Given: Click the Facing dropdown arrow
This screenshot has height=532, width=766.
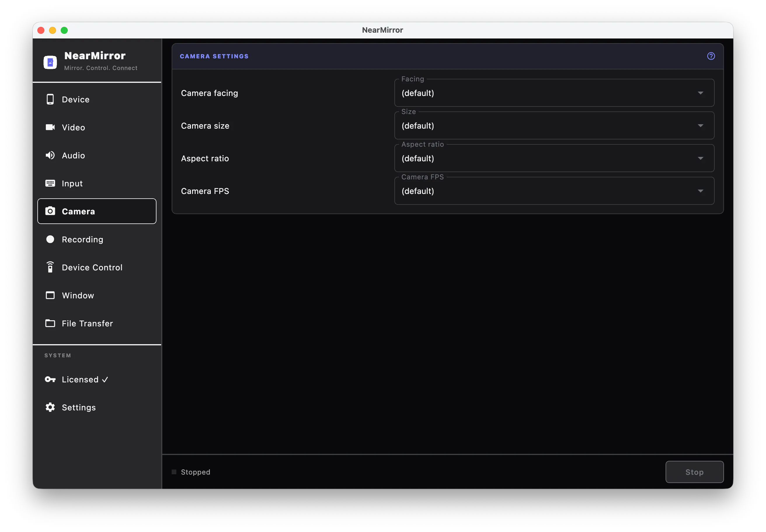Looking at the screenshot, I should click(x=700, y=93).
